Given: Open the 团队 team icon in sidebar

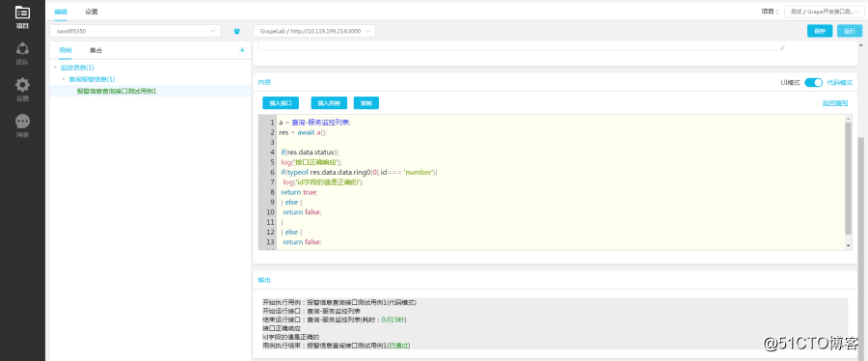Looking at the screenshot, I should (x=22, y=53).
